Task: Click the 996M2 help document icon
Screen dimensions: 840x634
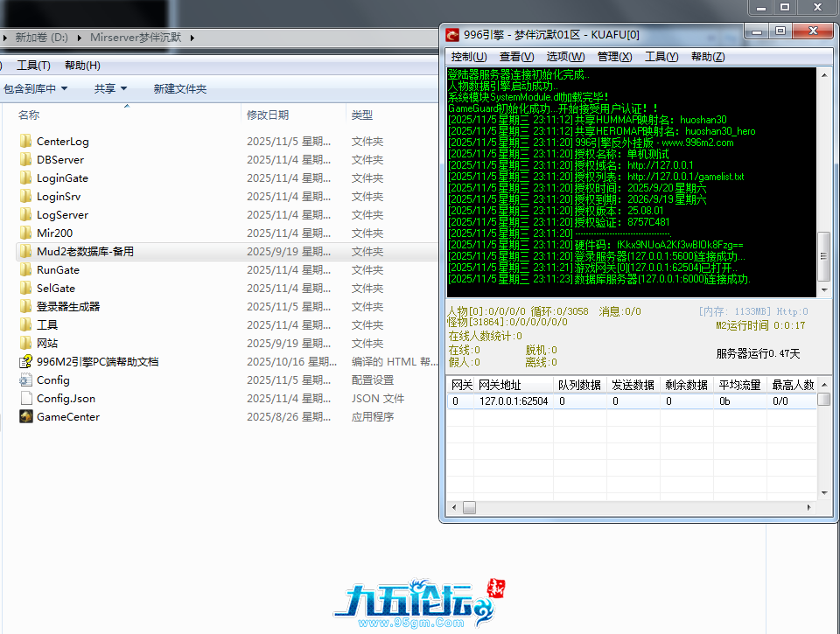Action: click(x=26, y=361)
